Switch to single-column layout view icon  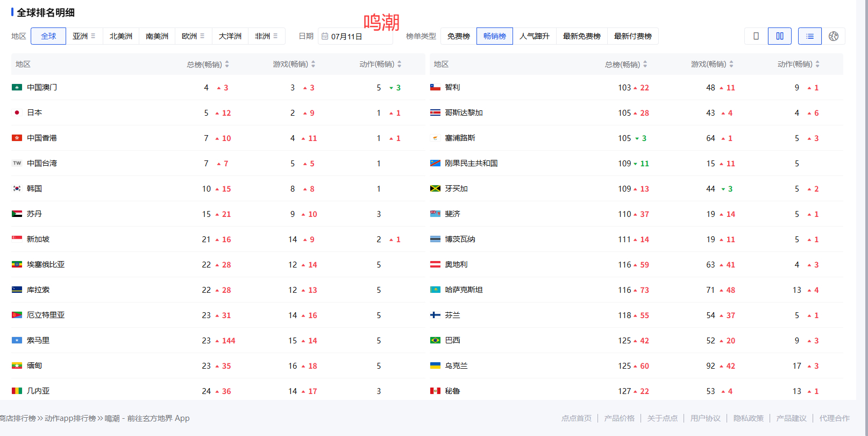(756, 36)
